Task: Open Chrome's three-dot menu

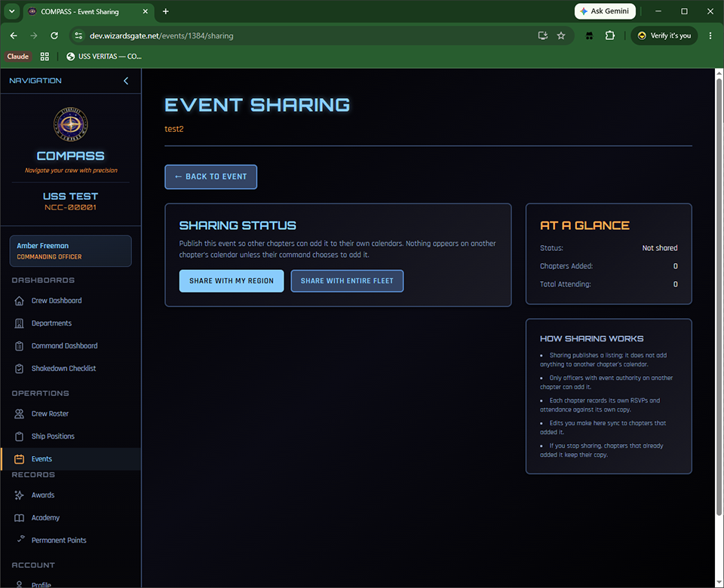Action: 710,35
